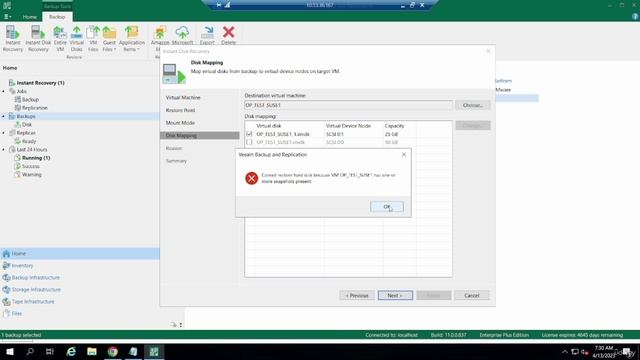
Task: Open the Application Items dropdown icon
Action: [131, 39]
